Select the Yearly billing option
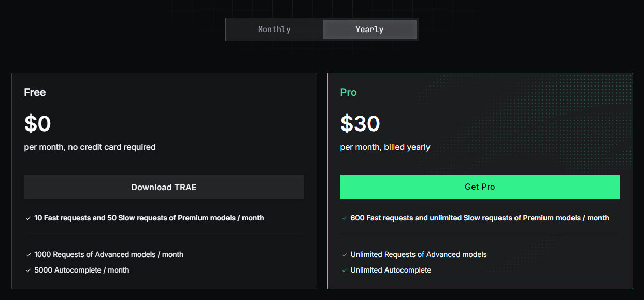This screenshot has width=644, height=300. click(369, 30)
